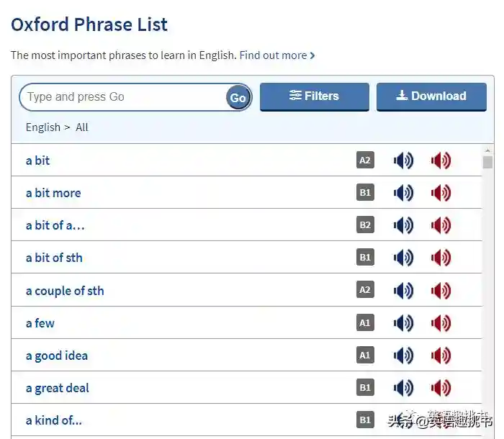Focus the phrase search input field
The height and width of the screenshot is (439, 504).
pos(122,97)
